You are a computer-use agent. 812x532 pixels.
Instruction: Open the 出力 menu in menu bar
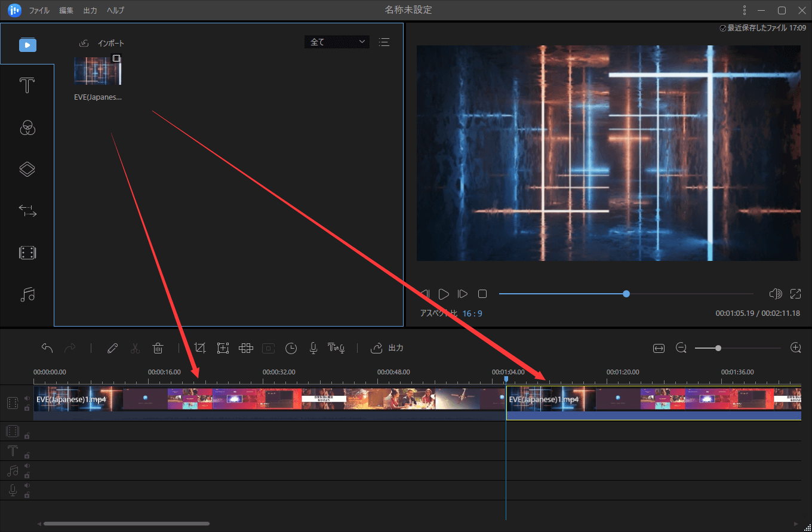coord(90,11)
